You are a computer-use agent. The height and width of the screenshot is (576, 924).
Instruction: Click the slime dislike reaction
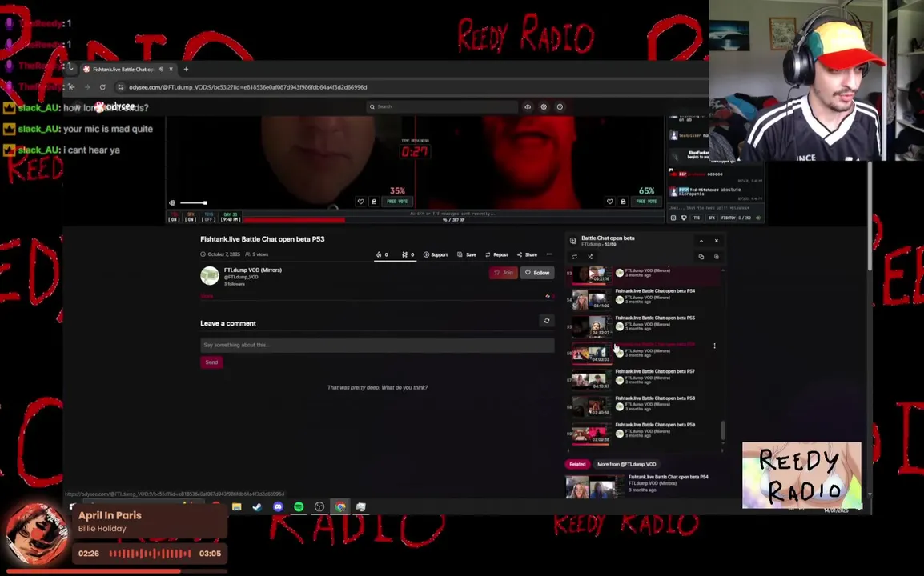408,254
